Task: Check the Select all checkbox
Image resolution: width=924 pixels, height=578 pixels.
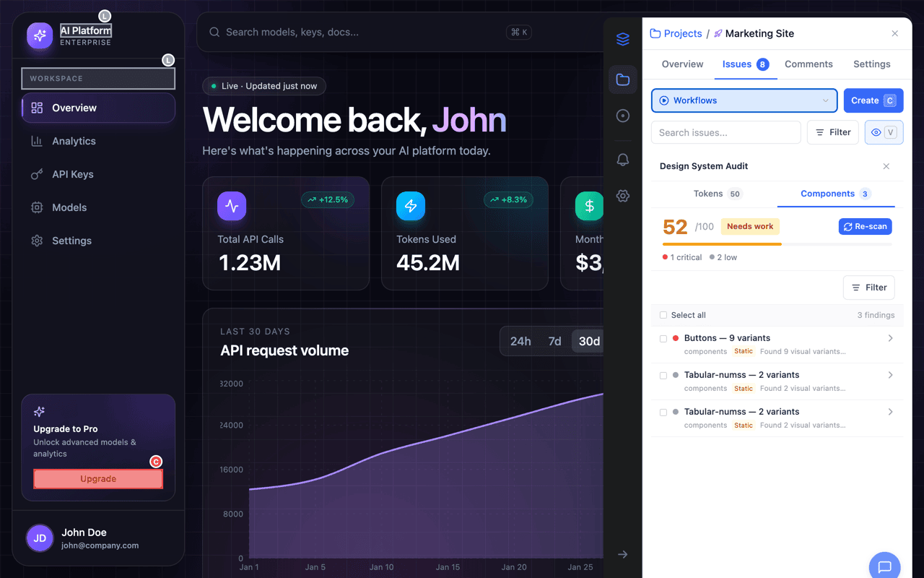Action: (663, 315)
